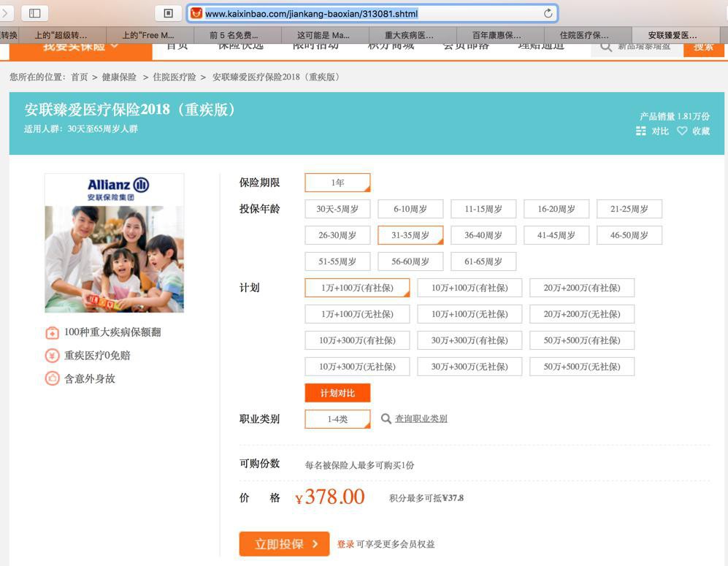
Task: Switch to the 这可能是 Ma... browser tab
Action: pos(323,35)
